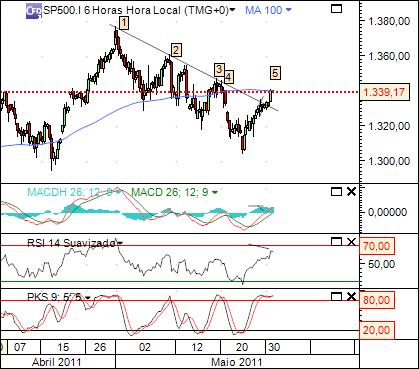Click the PKS 20,00 level label
This screenshot has height=369, width=419.
click(x=377, y=330)
